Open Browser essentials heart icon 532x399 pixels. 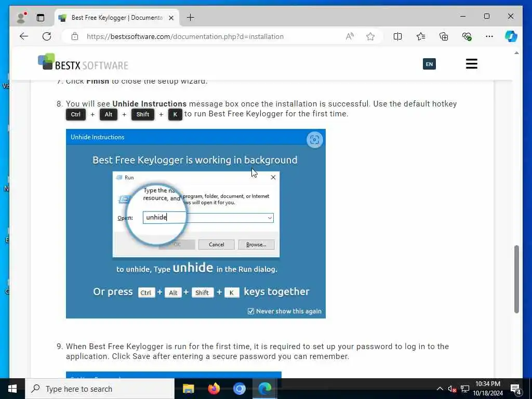tap(467, 36)
